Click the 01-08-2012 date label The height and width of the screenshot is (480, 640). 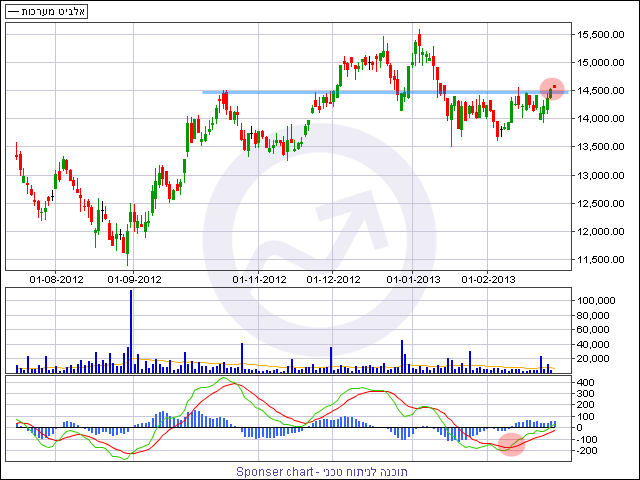56,280
